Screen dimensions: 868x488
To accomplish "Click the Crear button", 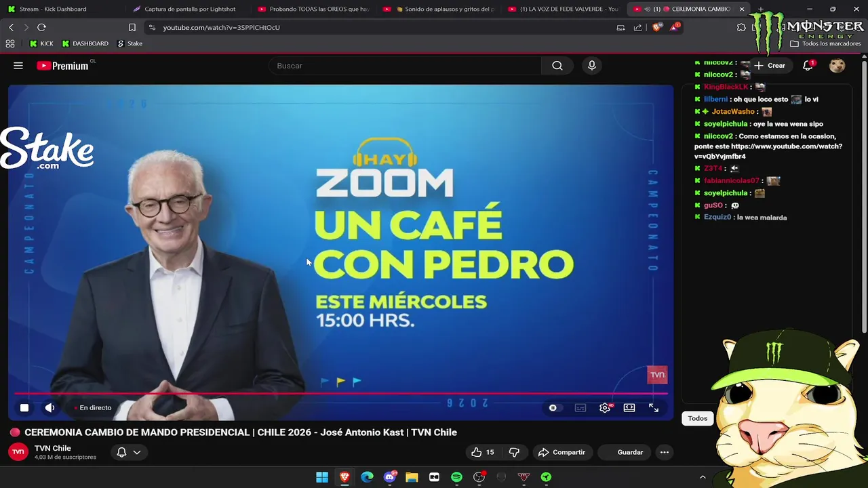I will pos(770,66).
